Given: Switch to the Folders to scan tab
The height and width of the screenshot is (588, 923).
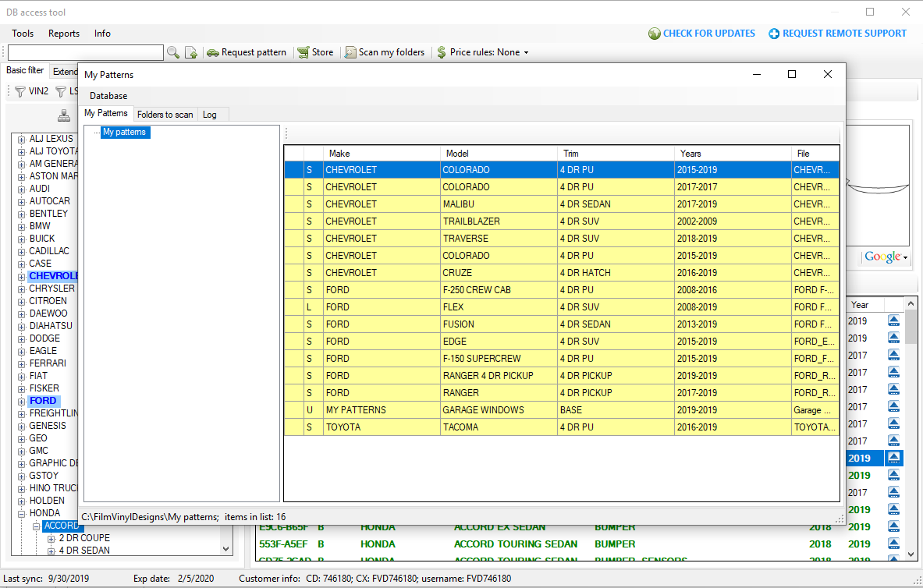Looking at the screenshot, I should pyautogui.click(x=165, y=115).
